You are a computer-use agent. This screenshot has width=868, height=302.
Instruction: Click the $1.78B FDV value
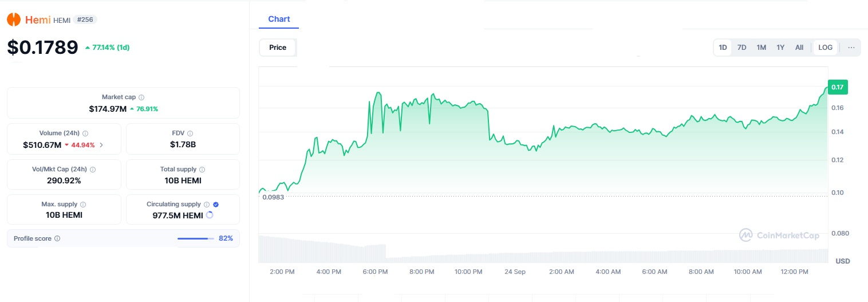(183, 145)
